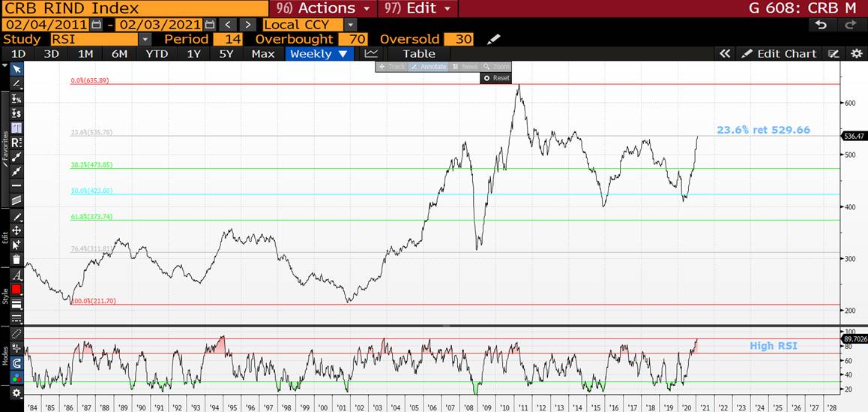Viewport: 868px width, 412px height.
Task: Click the start date field 02/04/2011
Action: (46, 25)
